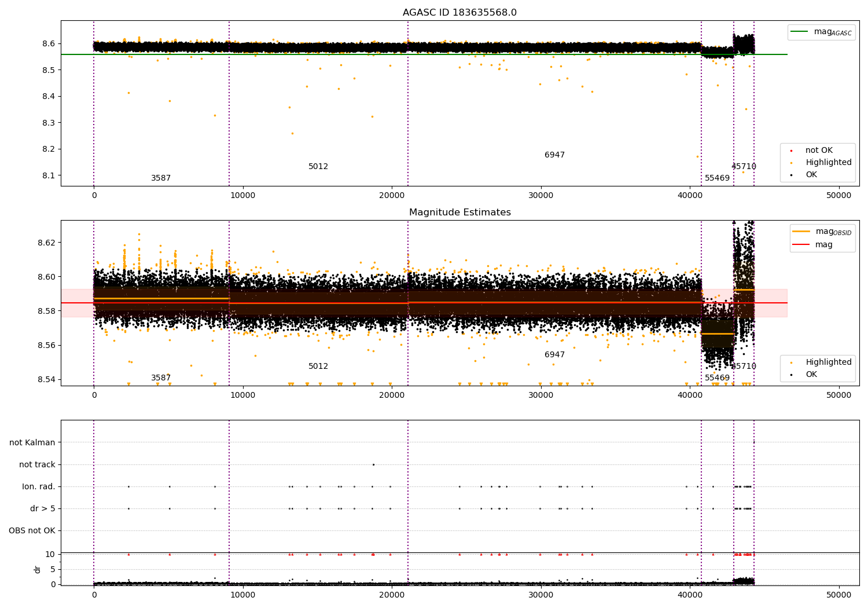Image resolution: width=868 pixels, height=608 pixels.
Task: Click y-axis tick 8.62 in middle panel
Action: [x=46, y=242]
